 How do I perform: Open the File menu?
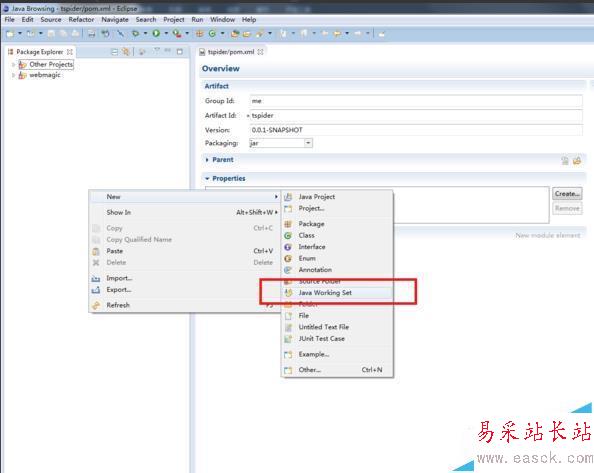click(x=9, y=20)
